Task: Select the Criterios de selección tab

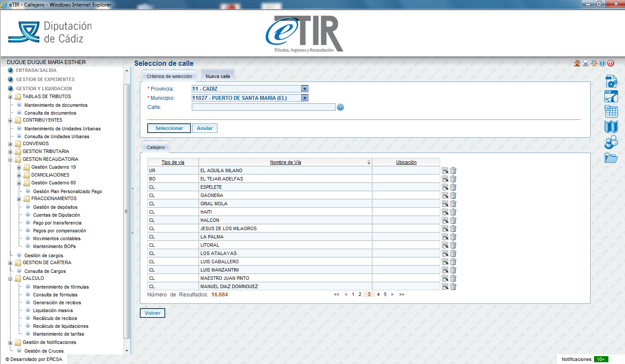Action: pos(170,76)
